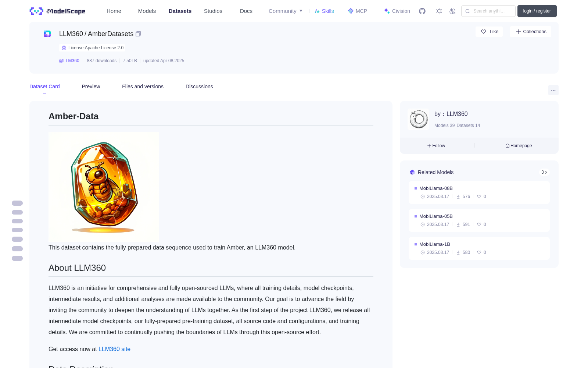Screen dimensions: 588x368
Task: Click the '887 downloads' text
Action: pos(102,61)
